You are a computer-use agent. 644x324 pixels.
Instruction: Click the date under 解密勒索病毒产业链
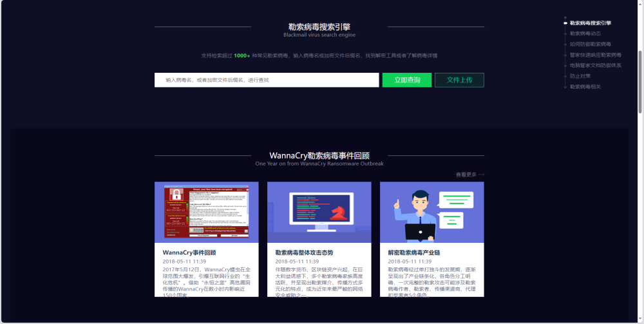pyautogui.click(x=410, y=262)
